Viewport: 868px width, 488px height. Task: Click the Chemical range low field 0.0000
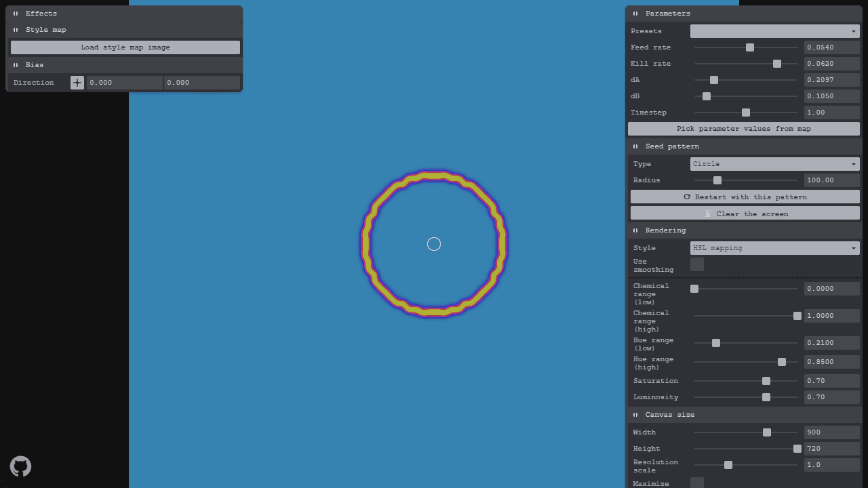832,289
